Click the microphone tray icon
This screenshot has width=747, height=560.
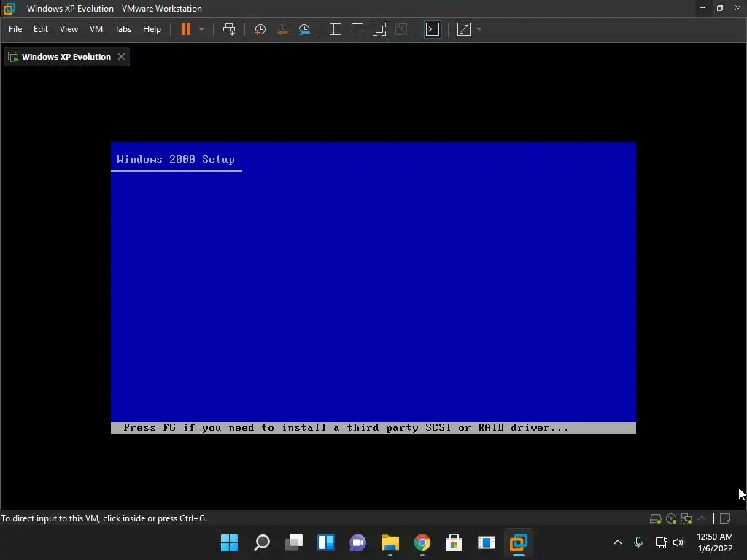(638, 542)
